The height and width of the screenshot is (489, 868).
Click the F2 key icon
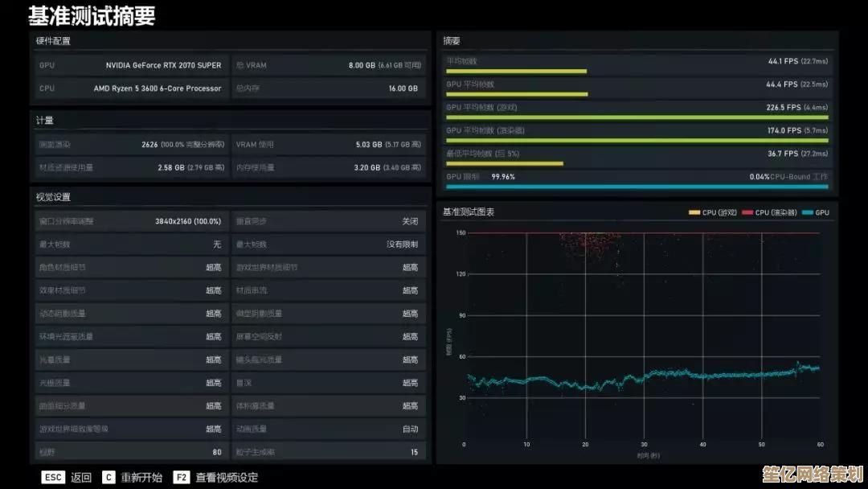[182, 477]
